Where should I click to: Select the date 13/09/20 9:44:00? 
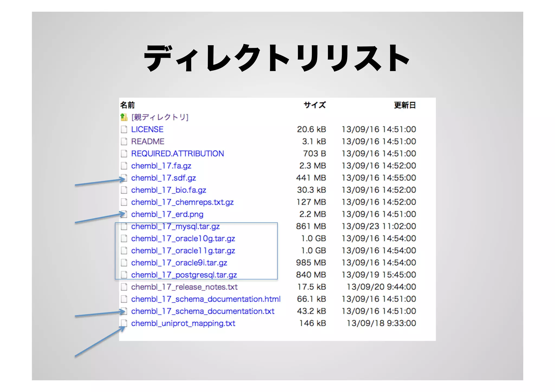click(382, 287)
